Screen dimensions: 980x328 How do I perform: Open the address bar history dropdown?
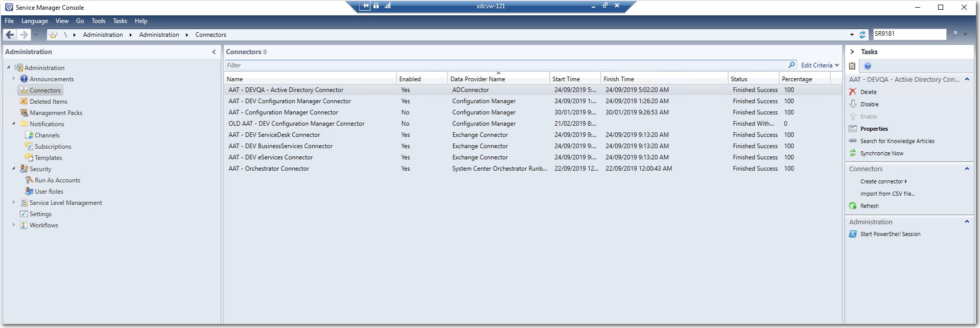pyautogui.click(x=852, y=35)
